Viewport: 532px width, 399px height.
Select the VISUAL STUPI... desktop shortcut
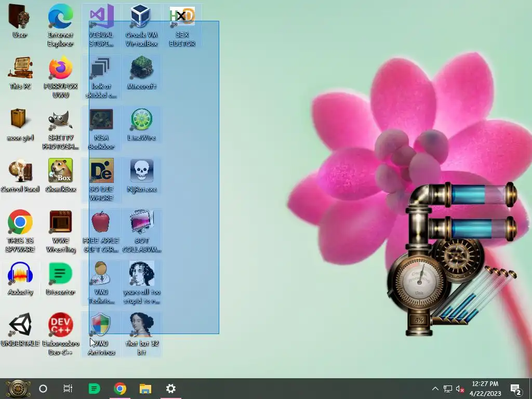pos(101,25)
